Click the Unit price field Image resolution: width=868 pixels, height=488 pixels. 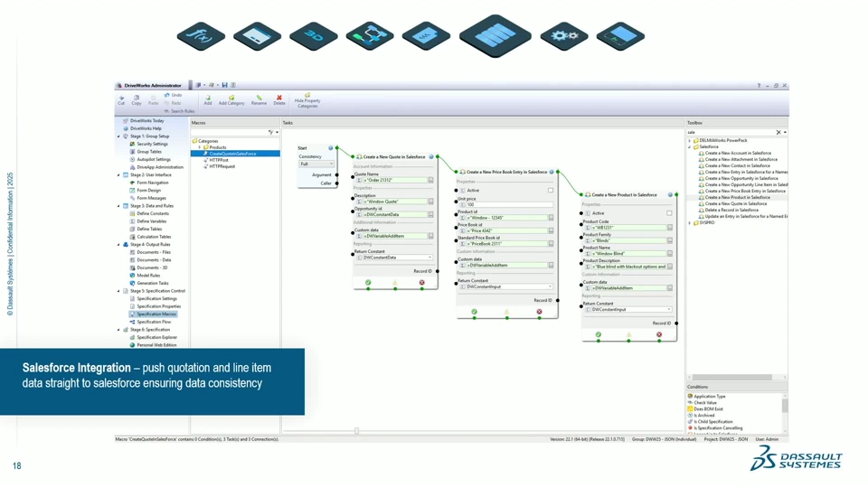point(509,205)
